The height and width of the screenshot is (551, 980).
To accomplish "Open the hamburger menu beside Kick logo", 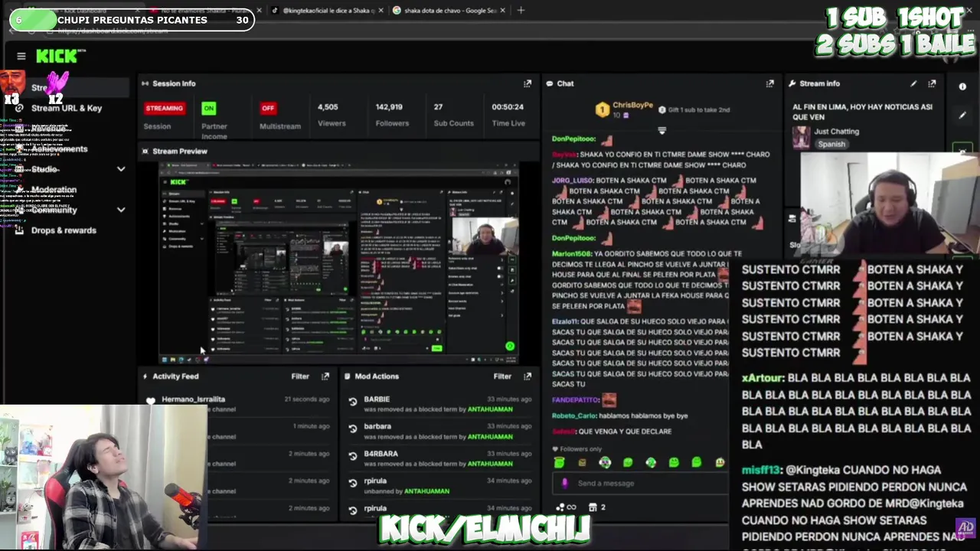I will (21, 56).
